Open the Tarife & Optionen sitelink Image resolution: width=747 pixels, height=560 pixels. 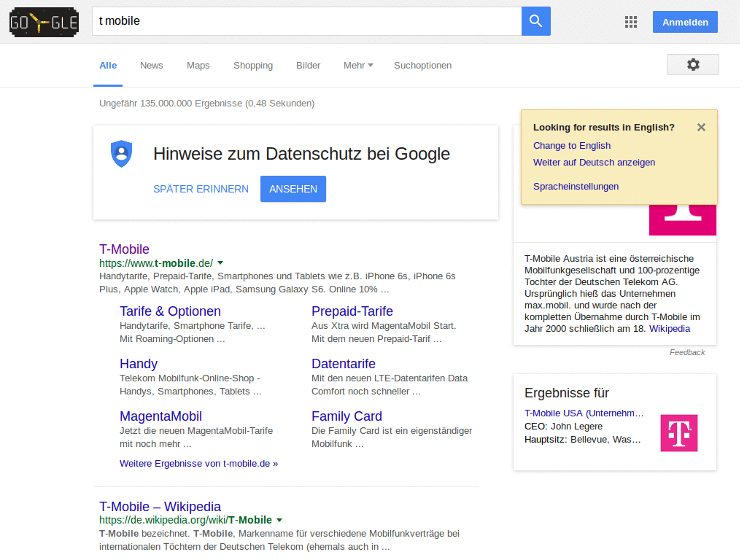point(170,311)
